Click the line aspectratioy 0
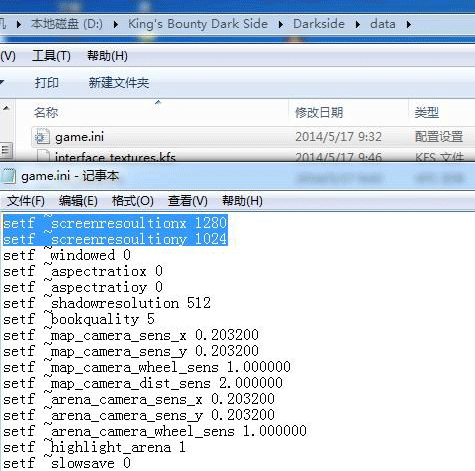475x471 pixels. pyautogui.click(x=83, y=287)
